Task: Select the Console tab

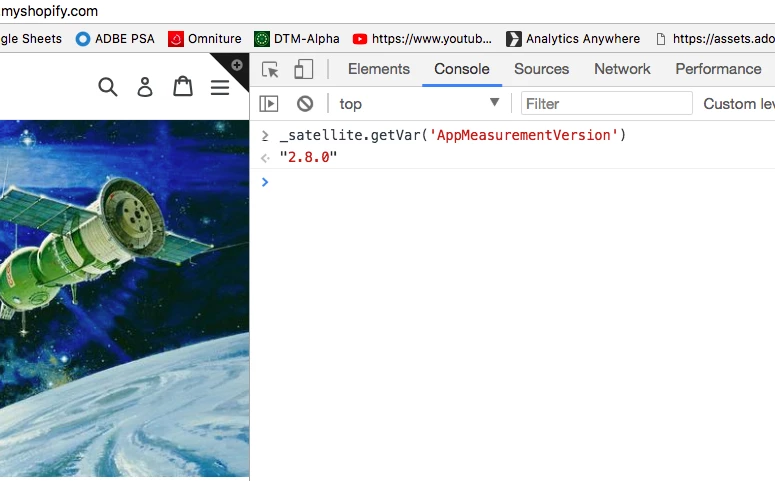Action: [x=462, y=69]
